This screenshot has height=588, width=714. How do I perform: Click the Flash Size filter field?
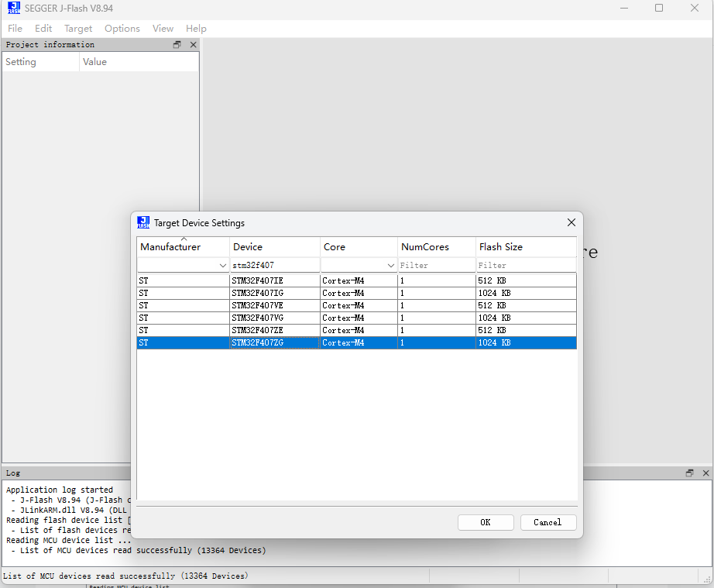pyautogui.click(x=526, y=265)
